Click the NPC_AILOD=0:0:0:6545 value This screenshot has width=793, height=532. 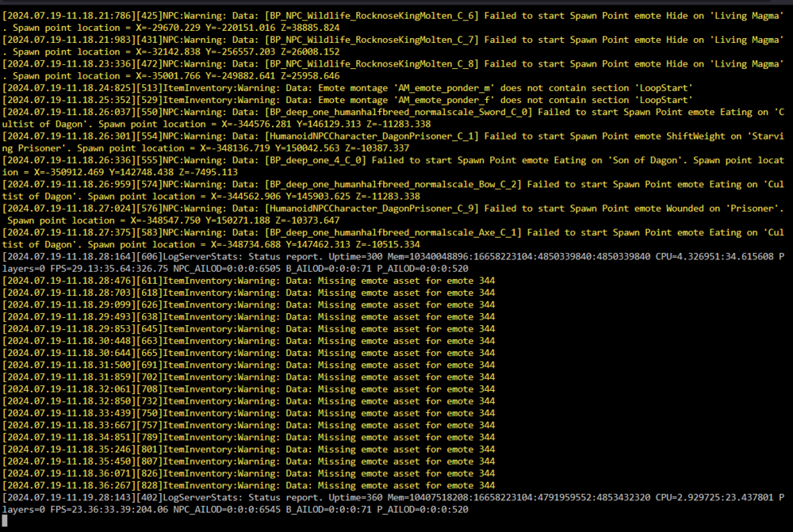(x=227, y=510)
